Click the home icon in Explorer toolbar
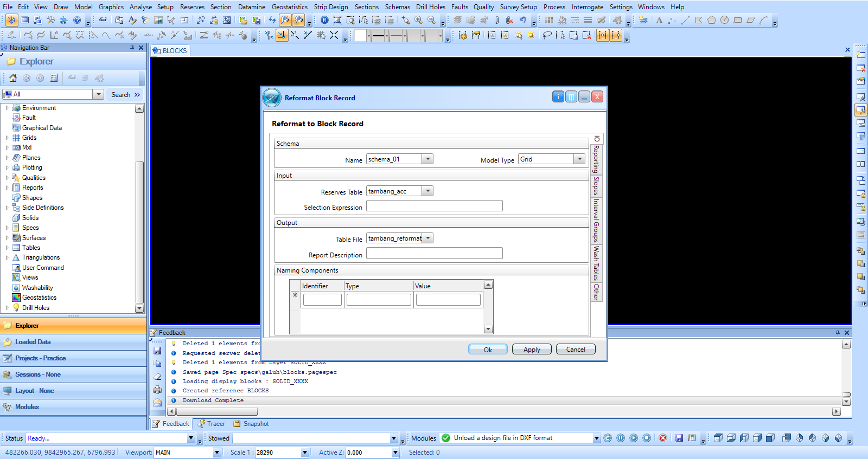This screenshot has height=459, width=868. [13, 78]
